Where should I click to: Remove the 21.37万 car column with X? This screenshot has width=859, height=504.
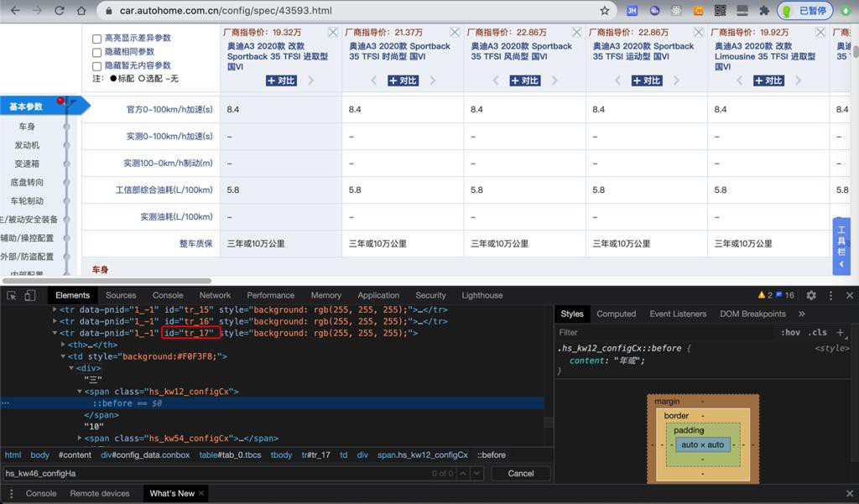click(455, 33)
